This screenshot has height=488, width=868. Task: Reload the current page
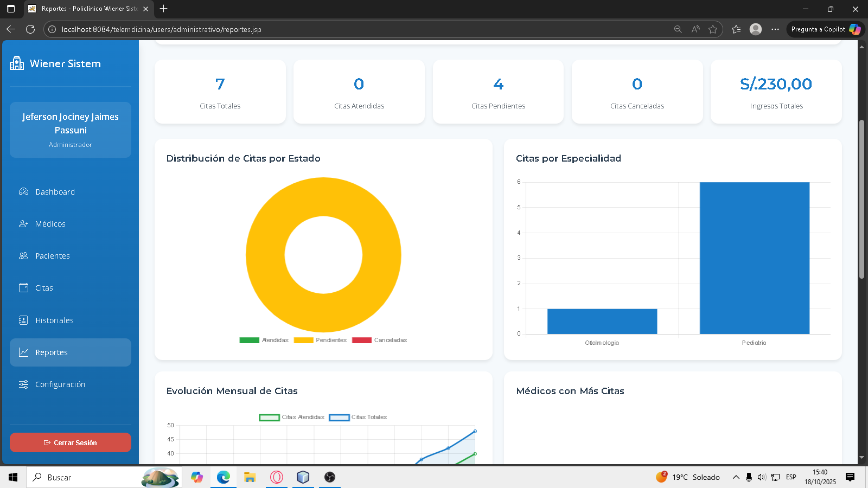pos(30,29)
